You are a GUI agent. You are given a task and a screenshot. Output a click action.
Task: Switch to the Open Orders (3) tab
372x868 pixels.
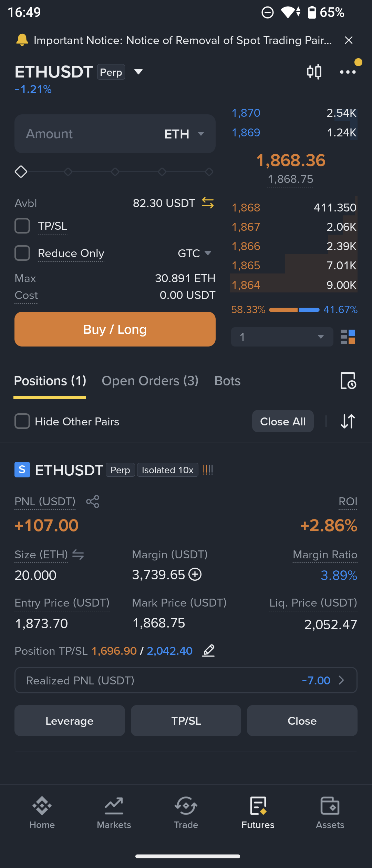point(150,381)
